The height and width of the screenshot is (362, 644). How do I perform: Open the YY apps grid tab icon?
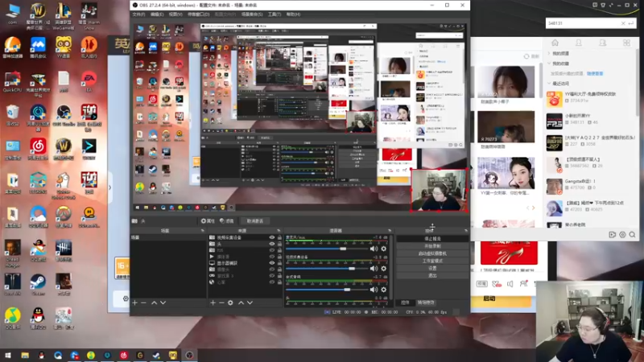[626, 43]
